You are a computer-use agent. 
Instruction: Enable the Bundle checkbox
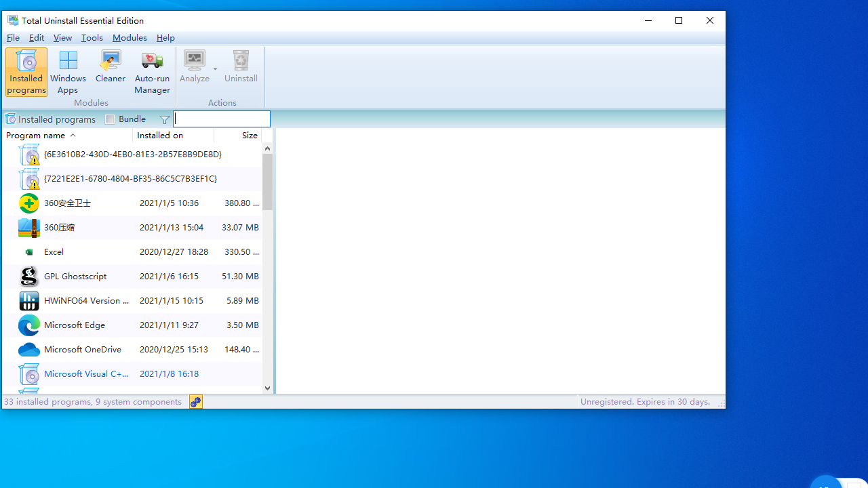[x=110, y=119]
